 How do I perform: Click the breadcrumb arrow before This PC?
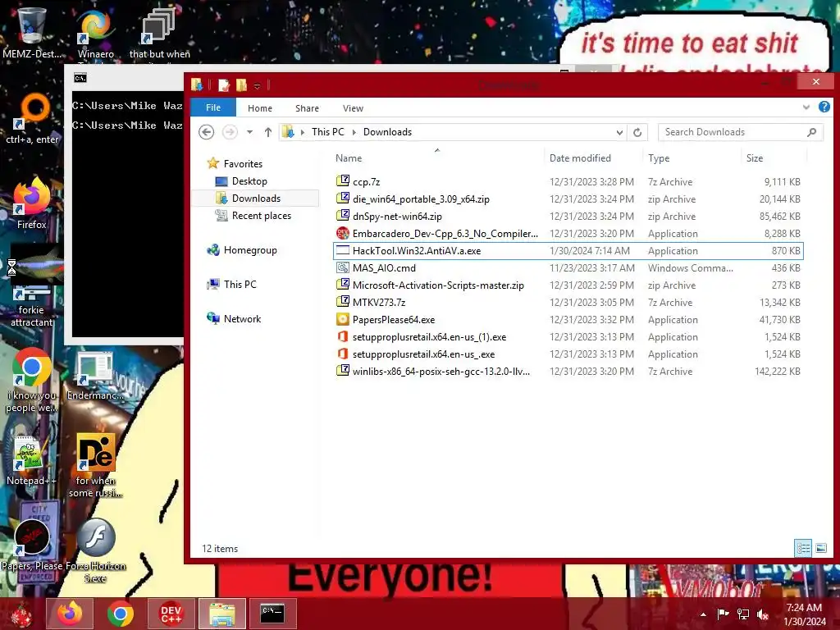click(x=303, y=132)
